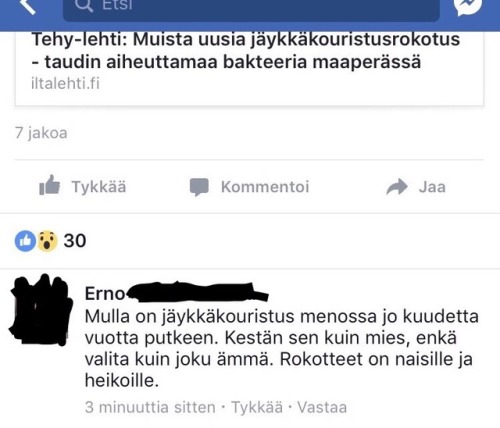
Task: Focus the Etsi search field
Action: (251, 8)
